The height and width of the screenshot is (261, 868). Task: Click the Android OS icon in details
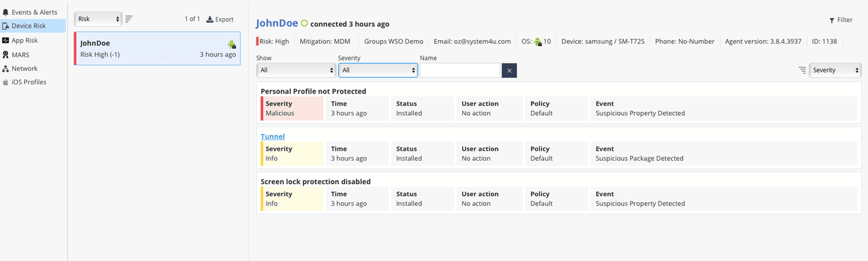coord(537,41)
